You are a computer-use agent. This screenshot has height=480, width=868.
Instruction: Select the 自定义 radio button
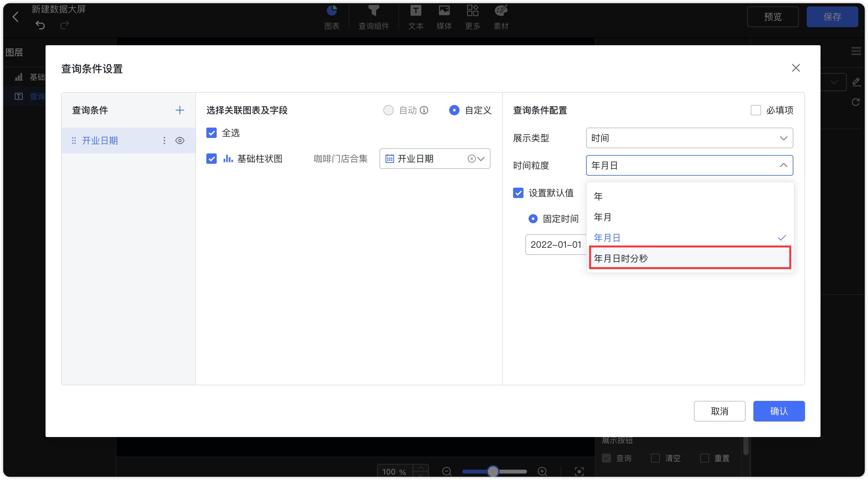point(454,110)
